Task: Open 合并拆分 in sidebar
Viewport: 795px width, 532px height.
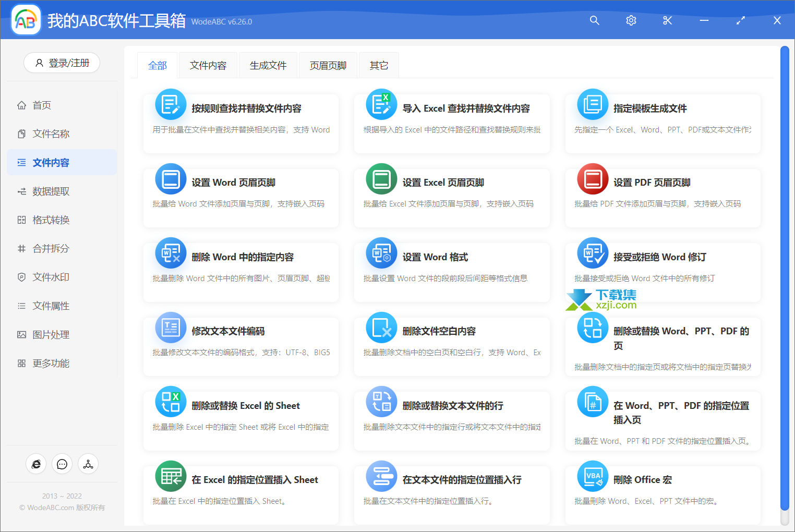Action: point(62,249)
